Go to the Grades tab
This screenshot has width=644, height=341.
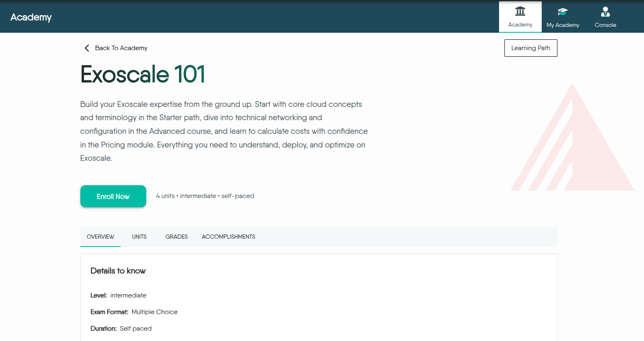click(x=176, y=237)
